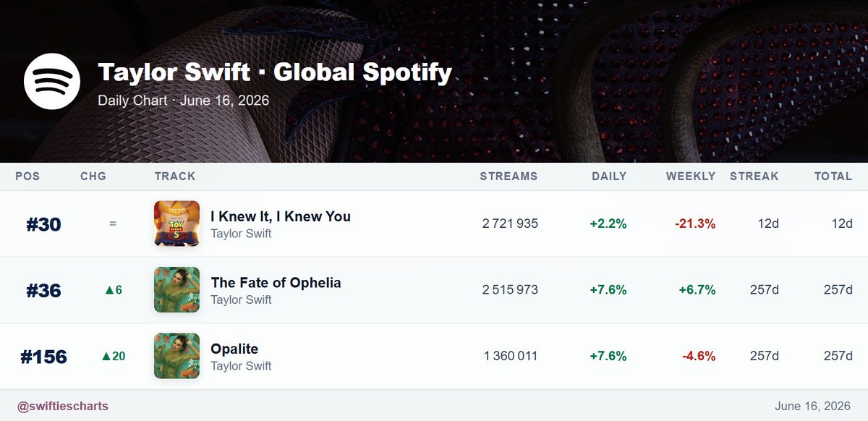Open the Opalite album cover thumbnail
This screenshot has width=868, height=421.
point(176,356)
